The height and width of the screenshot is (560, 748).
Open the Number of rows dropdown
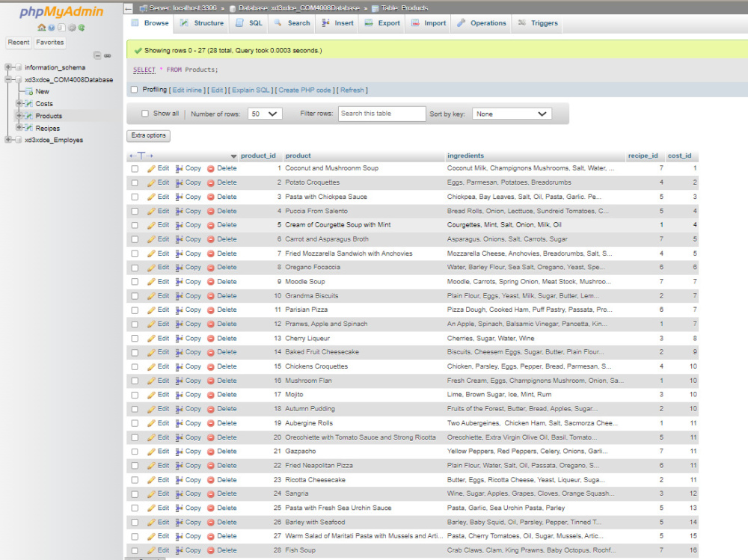click(x=265, y=114)
